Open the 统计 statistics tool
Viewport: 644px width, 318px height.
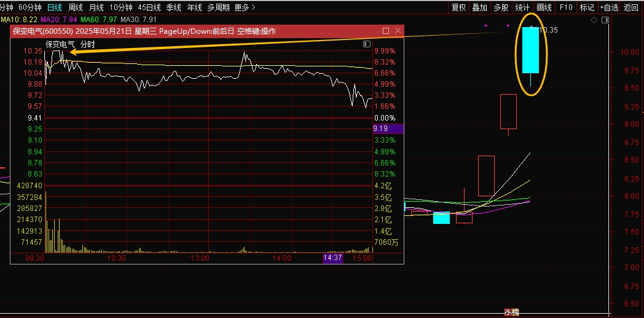[x=522, y=7]
